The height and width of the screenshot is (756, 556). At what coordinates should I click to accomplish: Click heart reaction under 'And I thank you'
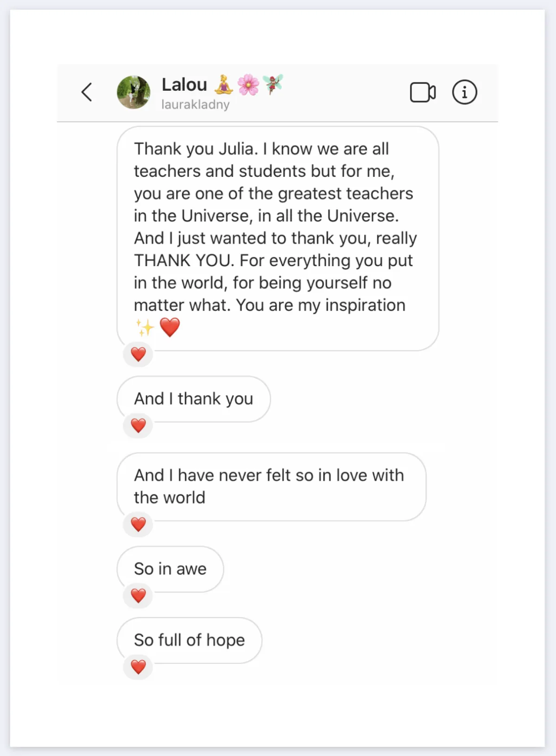138,425
